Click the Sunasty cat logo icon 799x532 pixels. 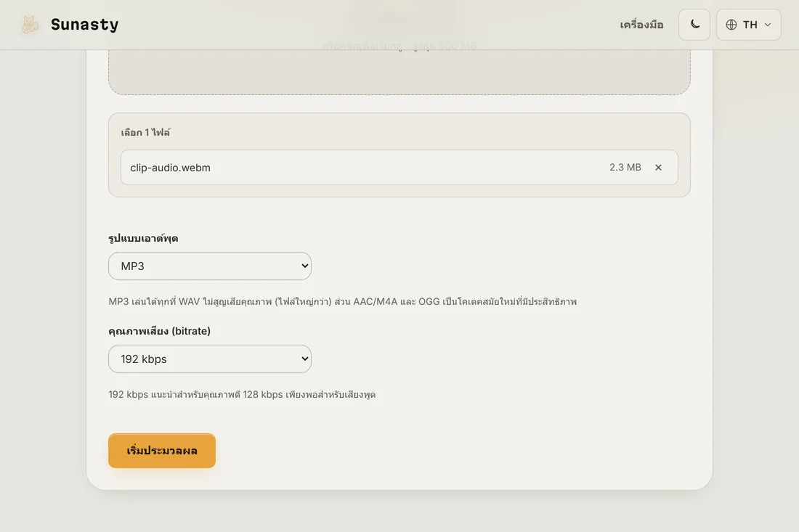click(x=30, y=25)
